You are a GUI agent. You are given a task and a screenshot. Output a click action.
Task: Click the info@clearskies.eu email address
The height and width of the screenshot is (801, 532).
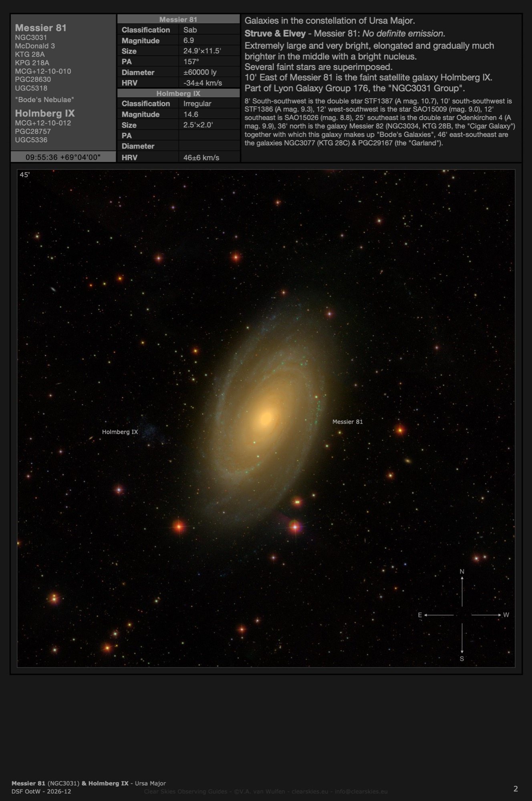tap(361, 791)
